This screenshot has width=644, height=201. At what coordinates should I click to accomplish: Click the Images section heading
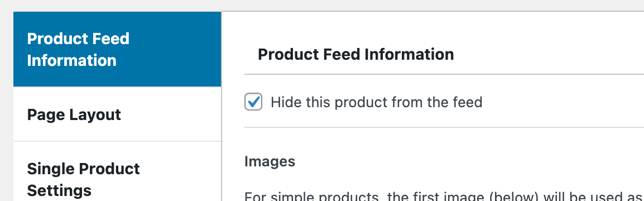point(270,161)
